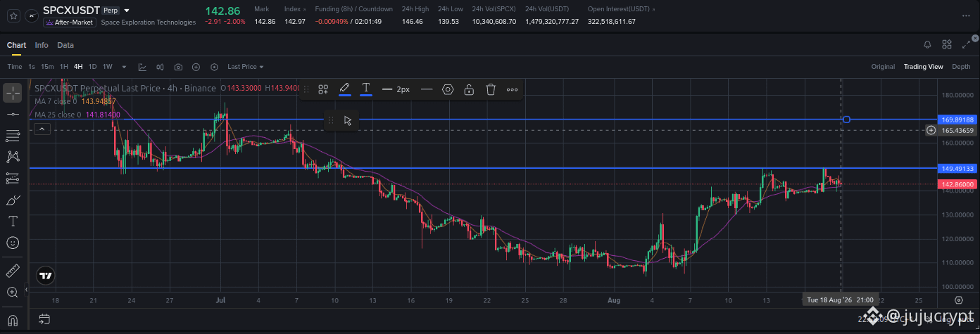Screen dimensions: 980x334
Task: Select the arrow cursor mode in mini toolbar
Action: click(347, 120)
